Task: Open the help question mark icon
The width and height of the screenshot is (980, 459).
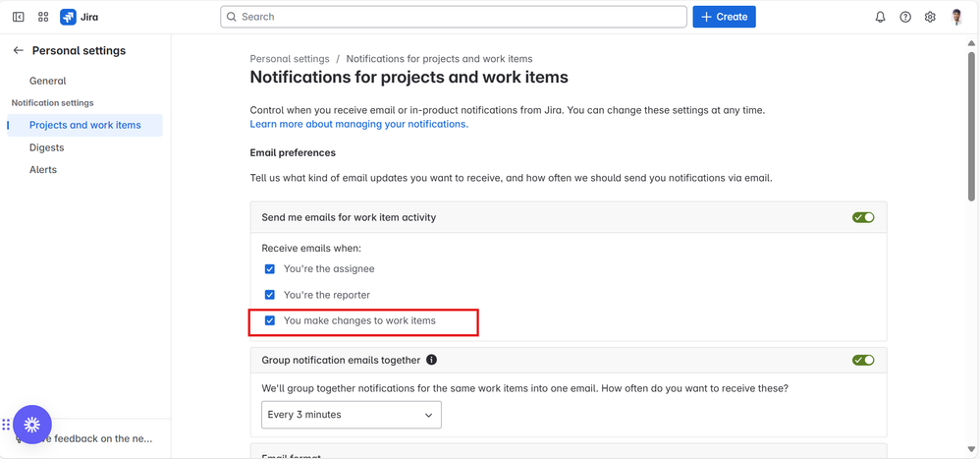Action: click(905, 17)
